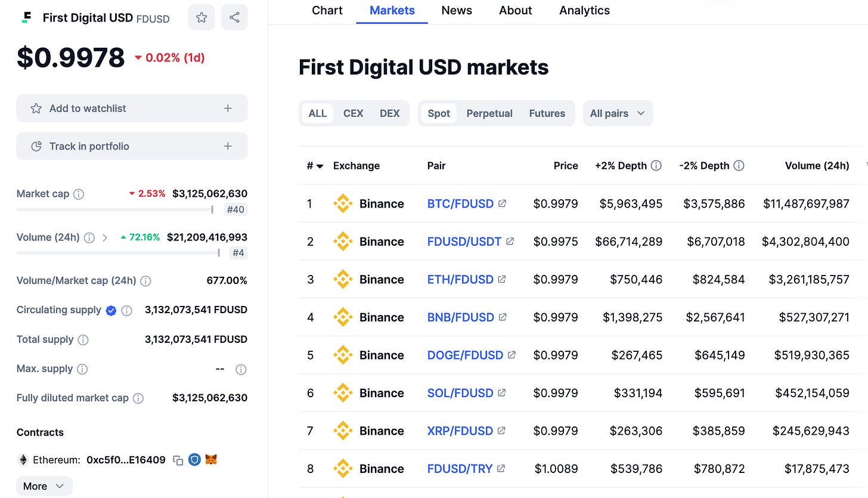Click the Circulating supply verified badge
Image resolution: width=868 pixels, height=498 pixels.
(111, 310)
